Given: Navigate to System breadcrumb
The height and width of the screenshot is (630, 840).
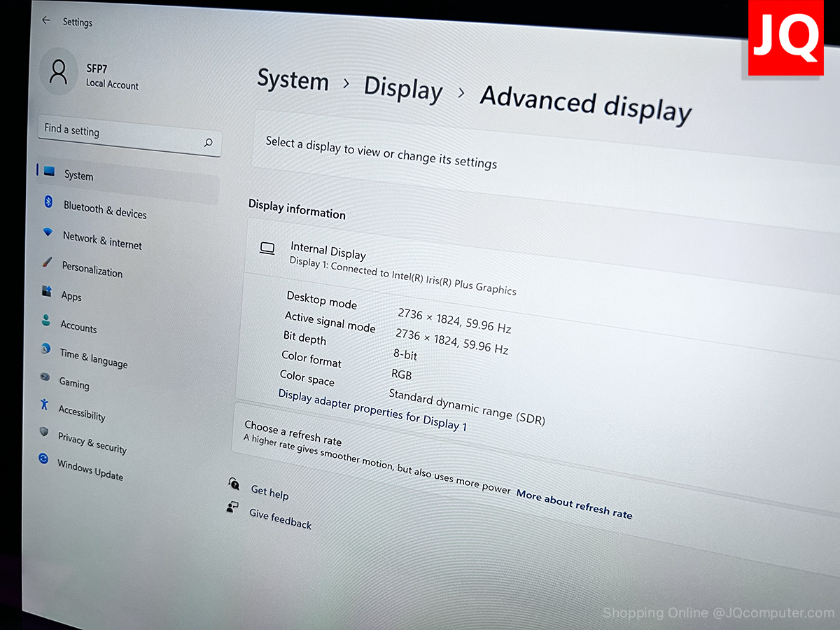Looking at the screenshot, I should click(x=293, y=80).
